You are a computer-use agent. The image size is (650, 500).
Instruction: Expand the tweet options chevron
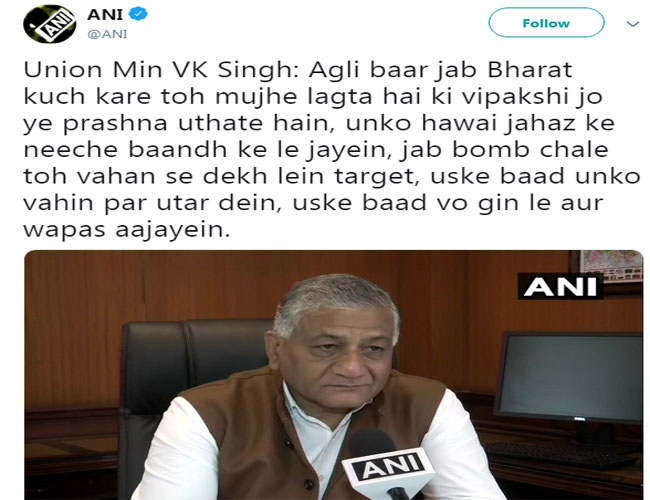pos(633,24)
